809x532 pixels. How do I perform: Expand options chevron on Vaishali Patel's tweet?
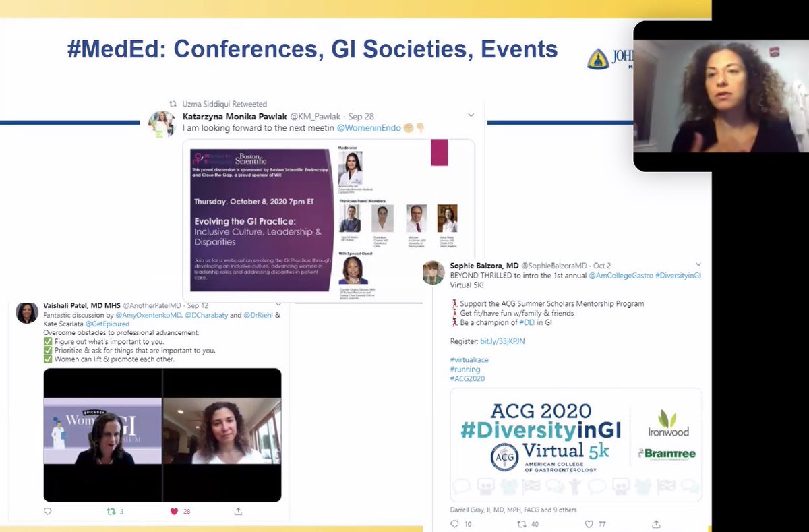coord(277,305)
